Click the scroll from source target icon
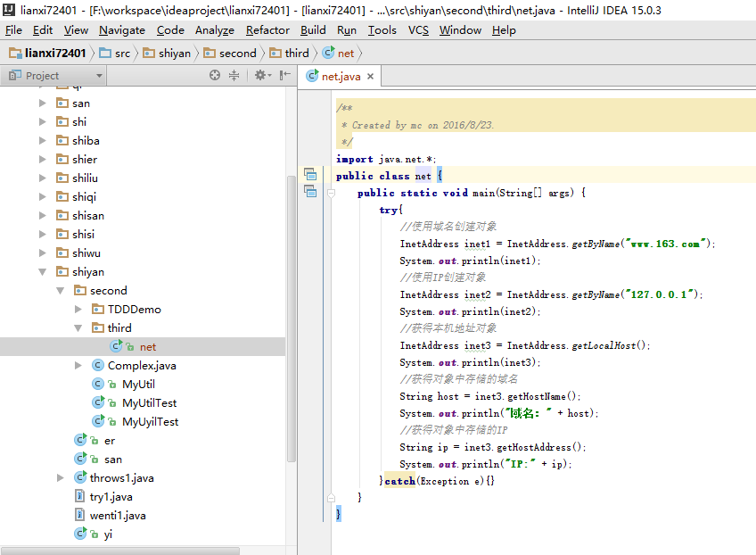 pyautogui.click(x=215, y=75)
